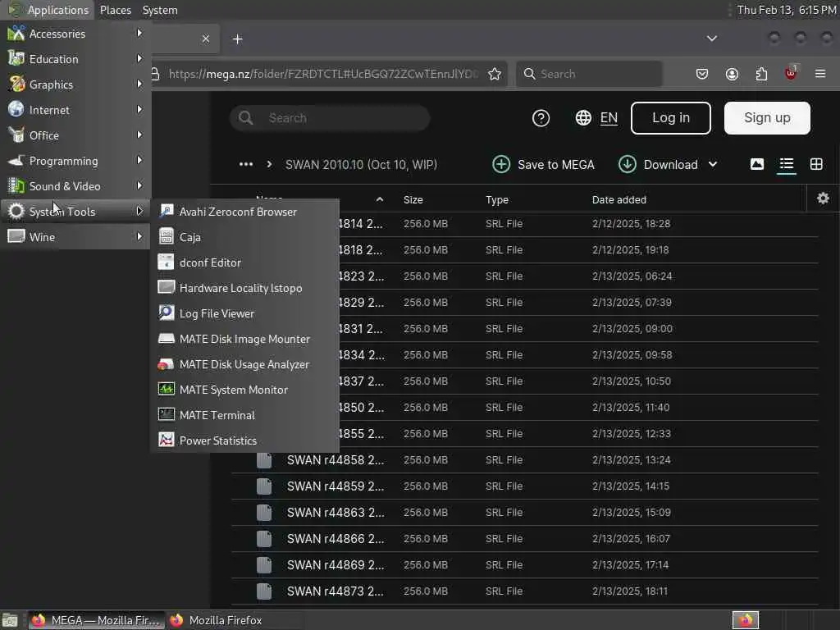Sort by Type column header
Screen dimensions: 840x630
(x=497, y=200)
